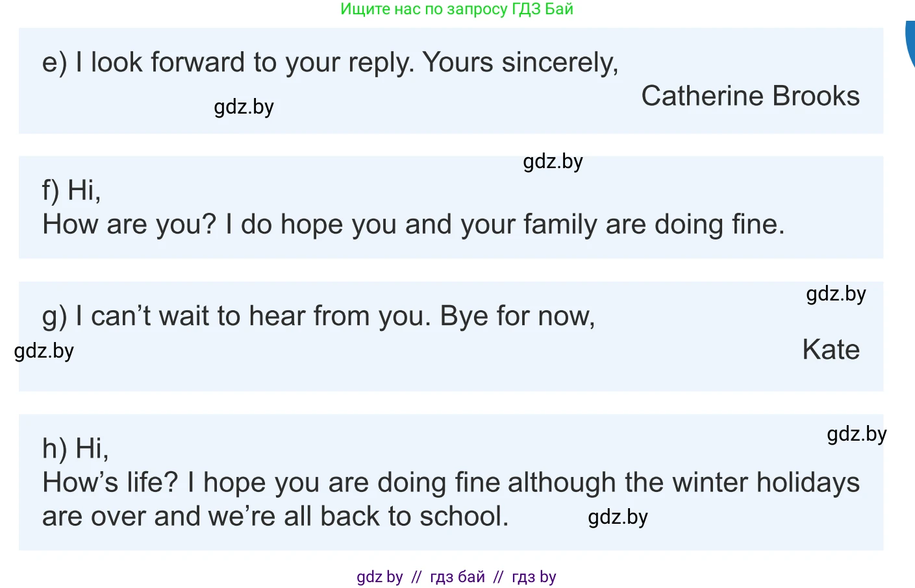The width and height of the screenshot is (915, 588).
Task: Open the purple "гдз by" footer link
Action: tap(534, 577)
